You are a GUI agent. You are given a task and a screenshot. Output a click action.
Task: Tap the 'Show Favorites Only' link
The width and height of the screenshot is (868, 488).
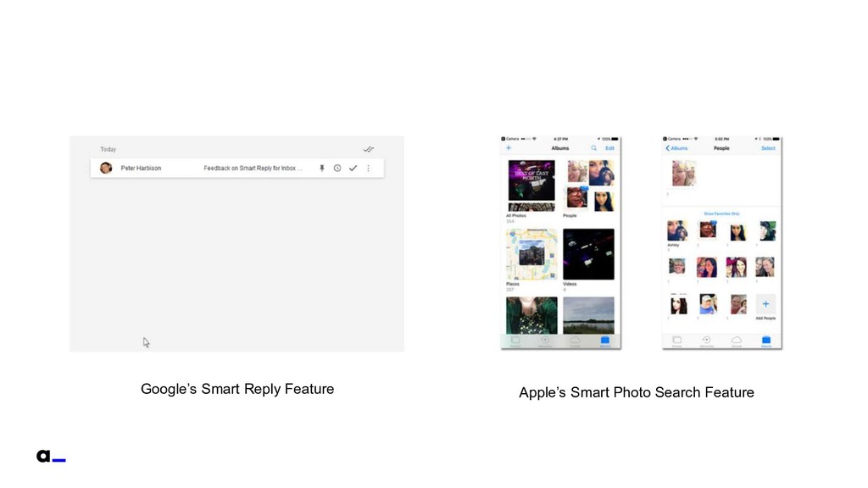click(x=721, y=213)
